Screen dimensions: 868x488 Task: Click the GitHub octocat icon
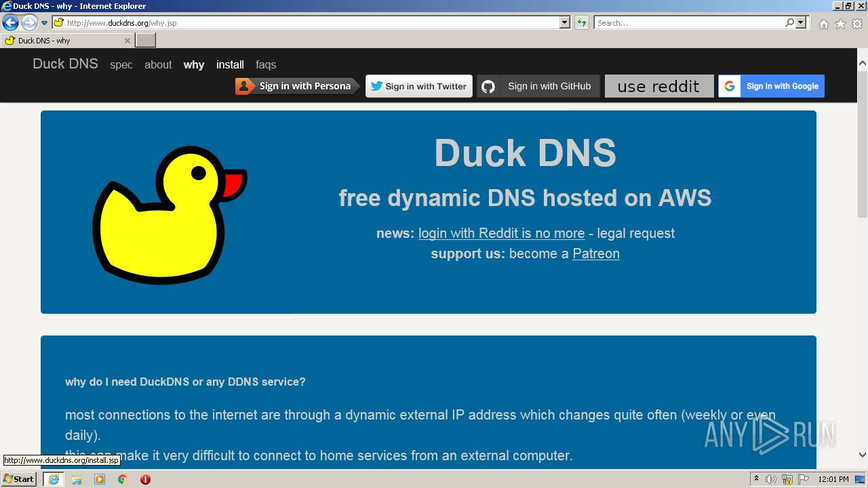(488, 86)
